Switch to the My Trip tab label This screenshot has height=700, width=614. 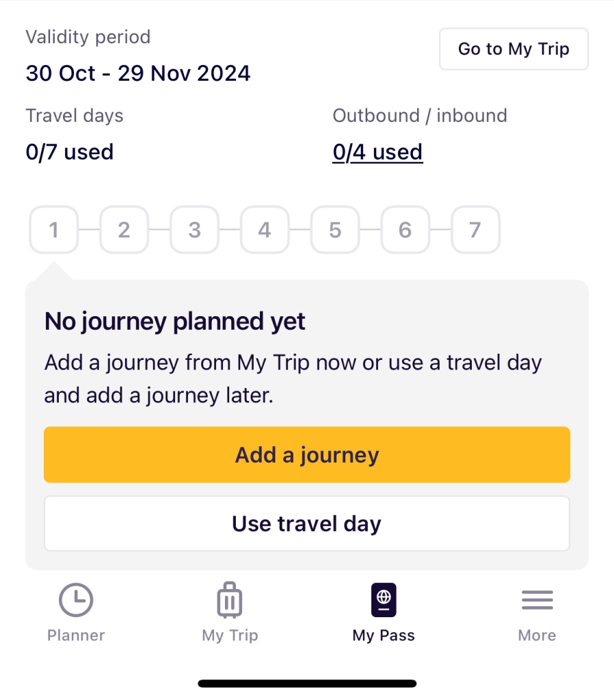(230, 635)
